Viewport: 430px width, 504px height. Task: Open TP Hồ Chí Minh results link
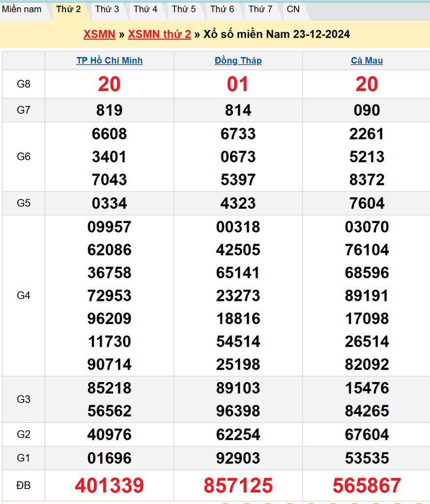pos(109,60)
